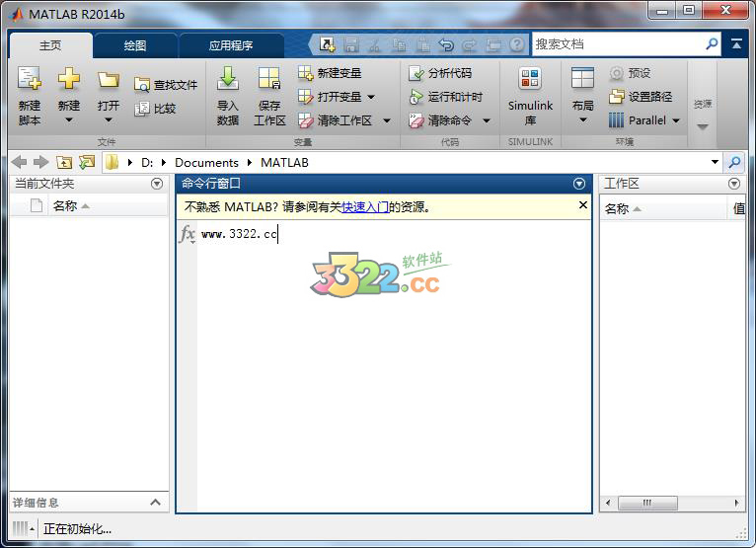
Task: Click the Parallel button
Action: 638,120
